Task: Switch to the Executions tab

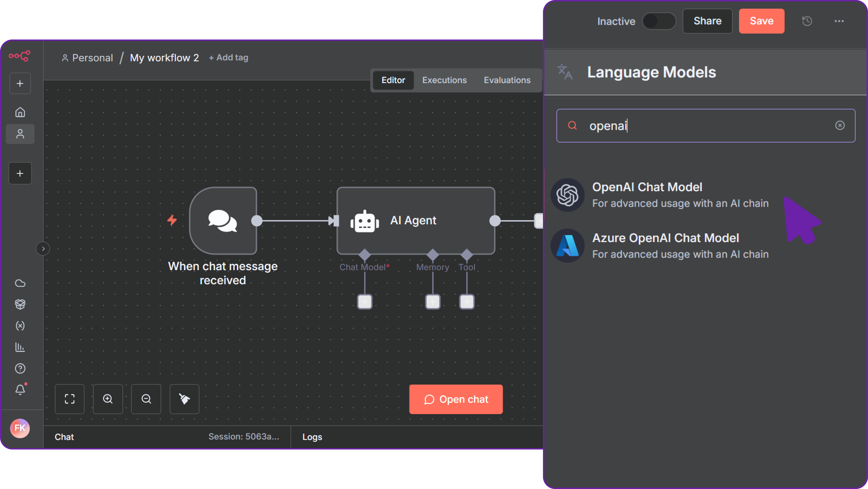Action: pyautogui.click(x=444, y=80)
